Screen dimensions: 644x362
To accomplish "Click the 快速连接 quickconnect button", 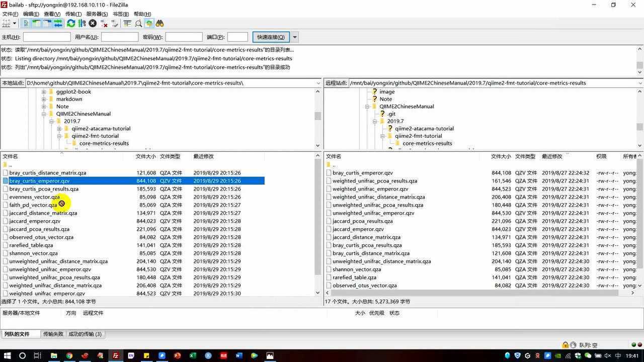I will click(x=271, y=37).
